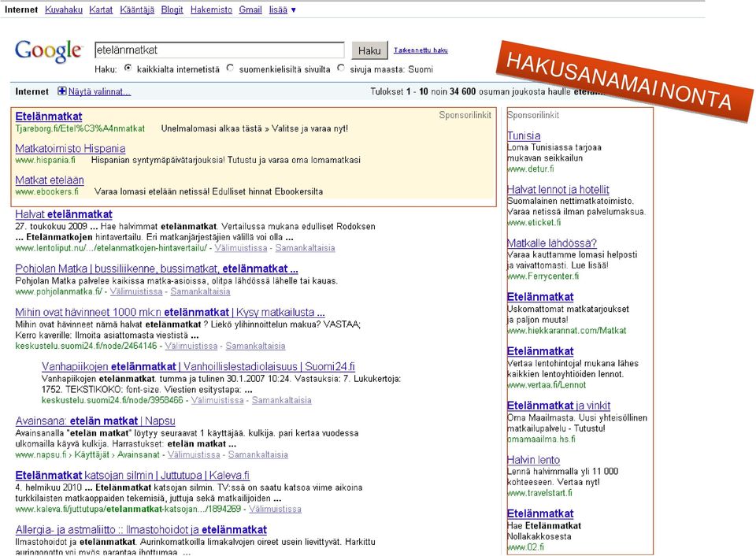
Task: Click the omamaailma.hs.fi URL text
Action: click(541, 439)
